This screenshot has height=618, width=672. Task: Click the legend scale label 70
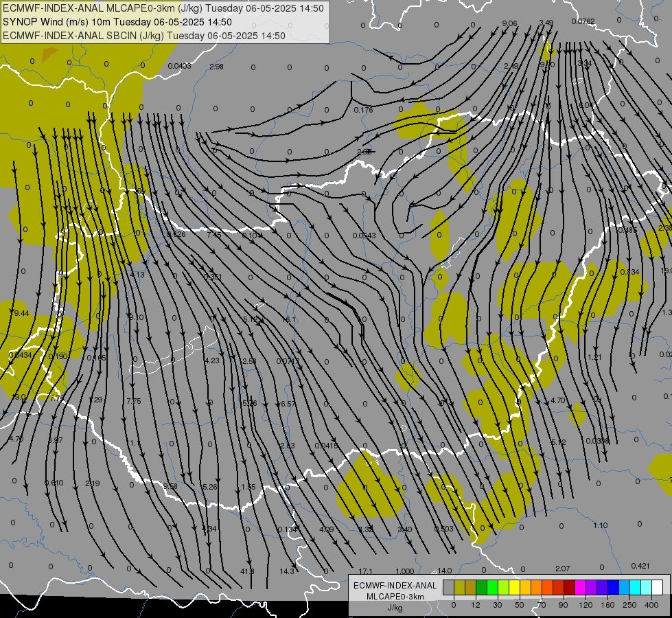point(542,605)
